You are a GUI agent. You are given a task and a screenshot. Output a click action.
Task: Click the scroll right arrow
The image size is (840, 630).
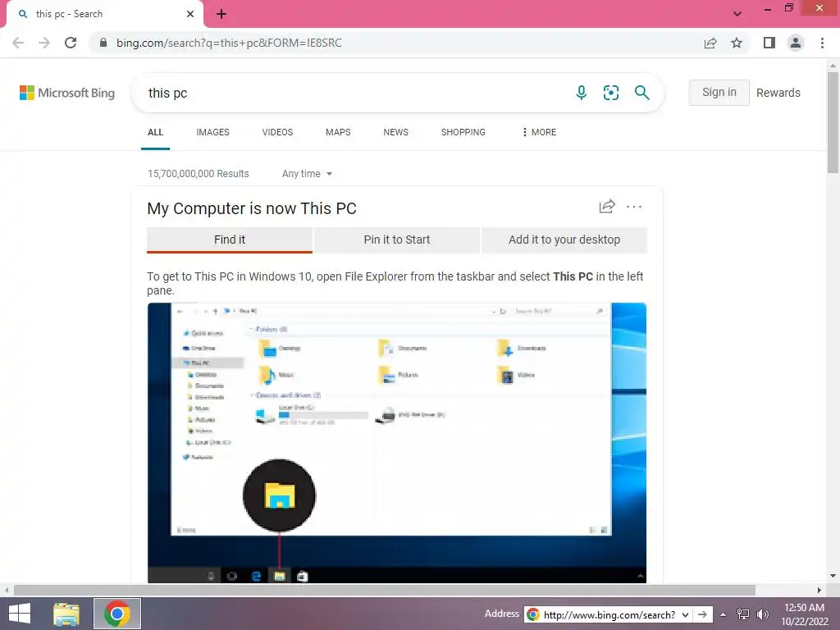coord(819,591)
